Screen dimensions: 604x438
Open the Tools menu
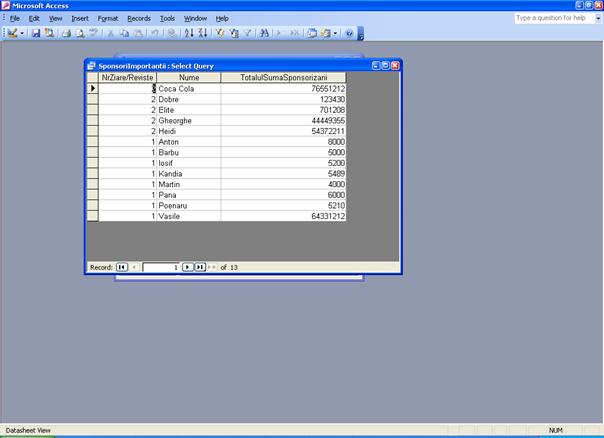167,18
